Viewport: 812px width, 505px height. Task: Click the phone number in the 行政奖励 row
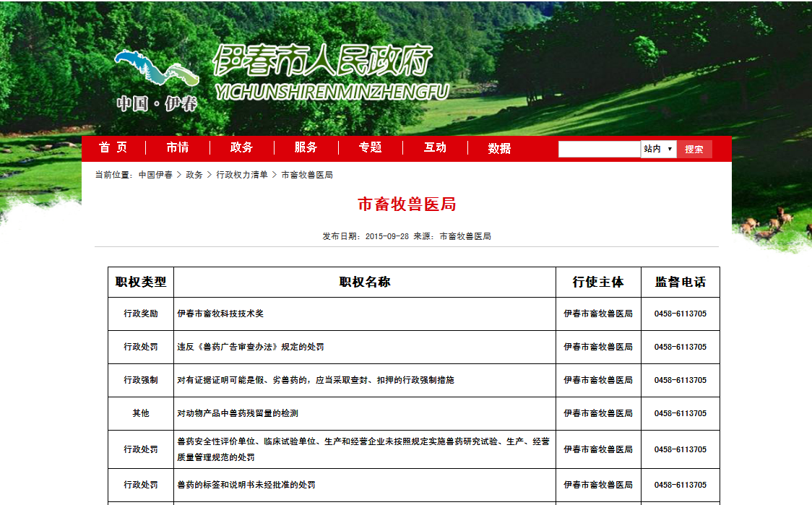[x=681, y=314]
